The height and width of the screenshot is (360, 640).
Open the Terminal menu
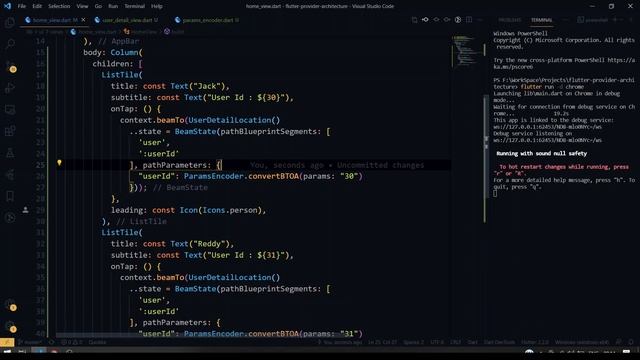(x=134, y=6)
